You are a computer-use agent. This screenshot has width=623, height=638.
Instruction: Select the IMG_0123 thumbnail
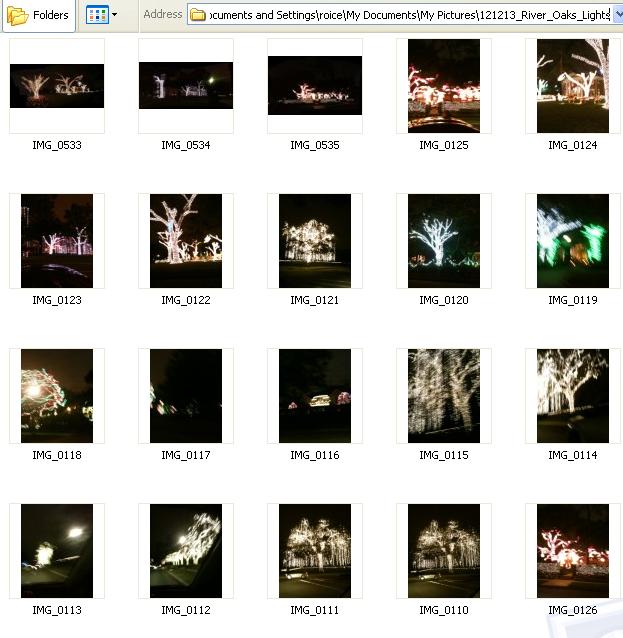[x=57, y=241]
